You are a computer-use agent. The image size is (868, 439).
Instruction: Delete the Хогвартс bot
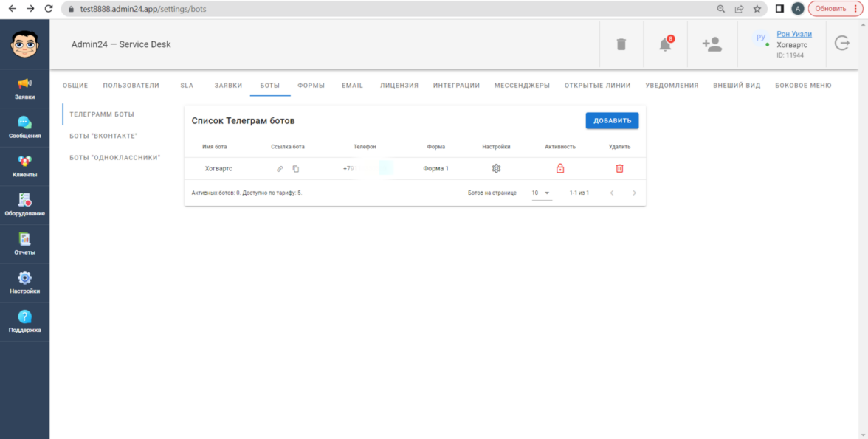[x=619, y=169]
